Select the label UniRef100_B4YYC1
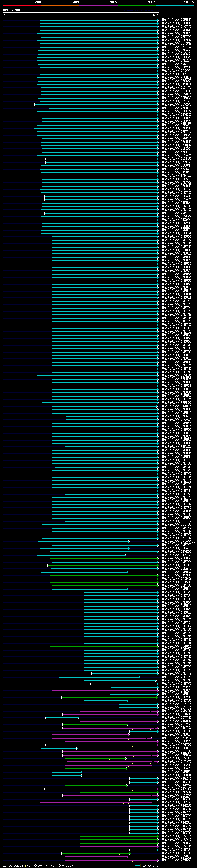The height and width of the screenshot is (868, 197). click(x=177, y=555)
